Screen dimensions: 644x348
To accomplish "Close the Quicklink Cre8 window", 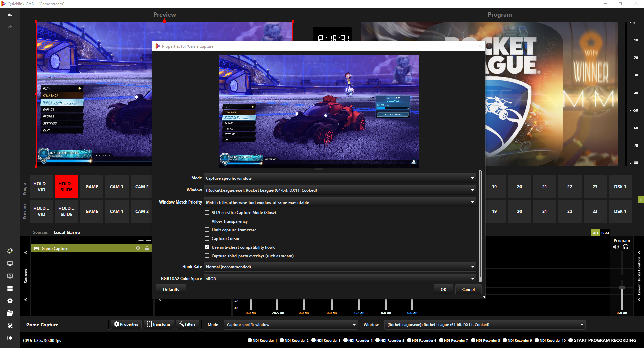I will pyautogui.click(x=636, y=4).
